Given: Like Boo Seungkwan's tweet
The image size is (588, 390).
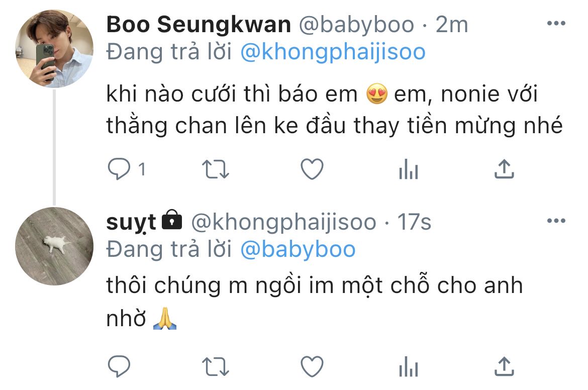Looking at the screenshot, I should pyautogui.click(x=312, y=169).
